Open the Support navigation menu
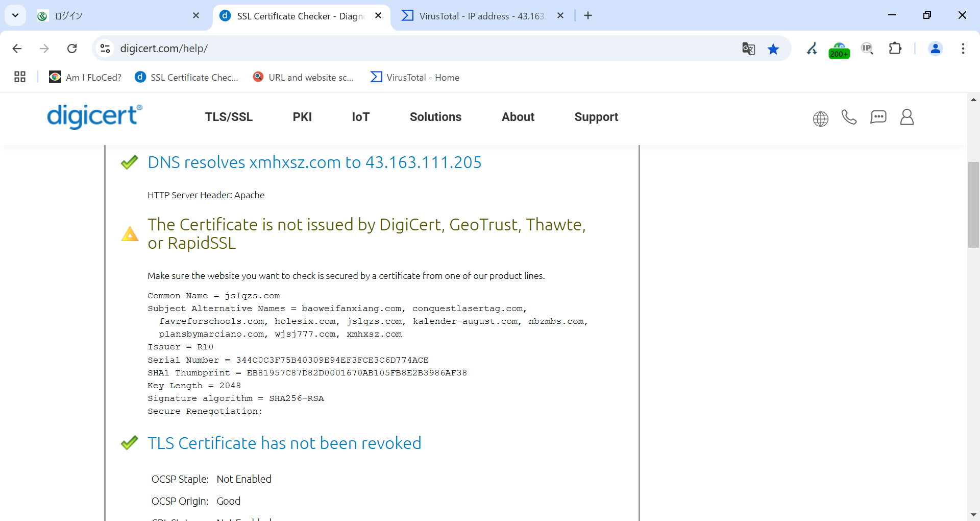The height and width of the screenshot is (521, 980). click(x=596, y=117)
